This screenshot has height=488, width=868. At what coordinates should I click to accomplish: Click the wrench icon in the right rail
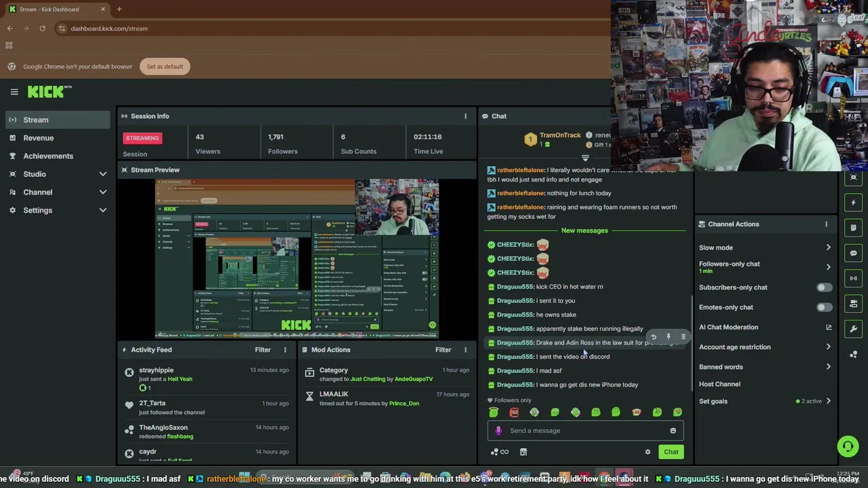pyautogui.click(x=854, y=329)
